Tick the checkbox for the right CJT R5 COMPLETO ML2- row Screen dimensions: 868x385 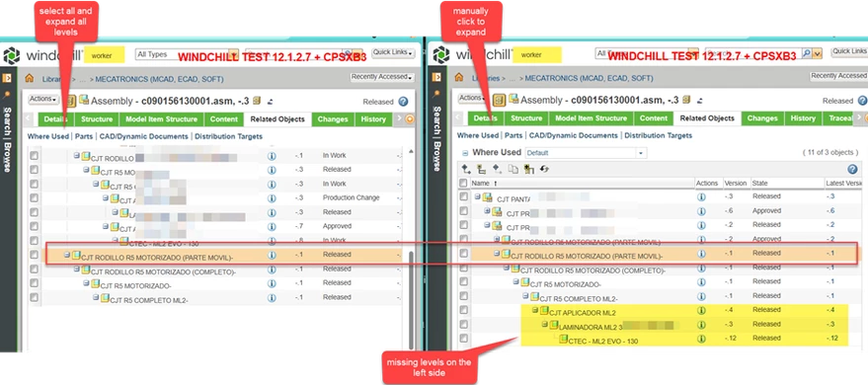point(463,295)
